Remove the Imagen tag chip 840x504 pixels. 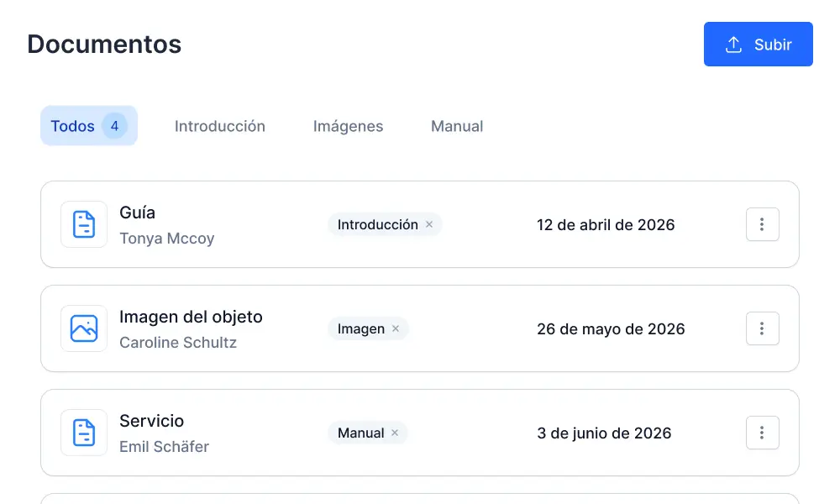(396, 328)
